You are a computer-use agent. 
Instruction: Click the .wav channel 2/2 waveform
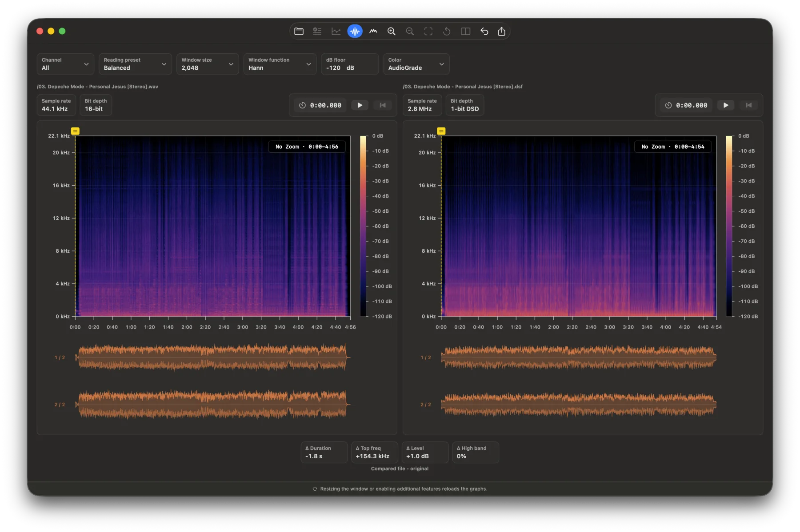212,404
